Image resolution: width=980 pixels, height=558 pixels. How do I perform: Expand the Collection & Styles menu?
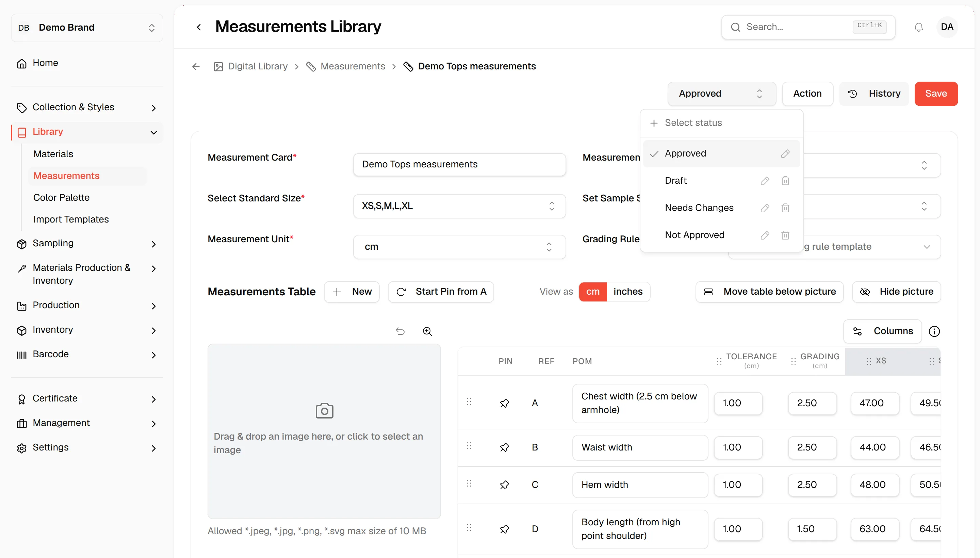pyautogui.click(x=87, y=107)
